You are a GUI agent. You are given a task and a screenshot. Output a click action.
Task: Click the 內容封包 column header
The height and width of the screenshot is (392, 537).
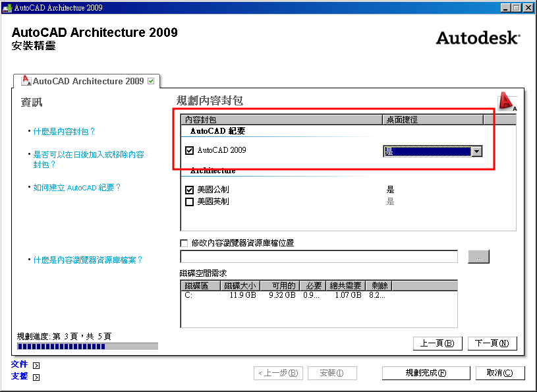(x=281, y=120)
